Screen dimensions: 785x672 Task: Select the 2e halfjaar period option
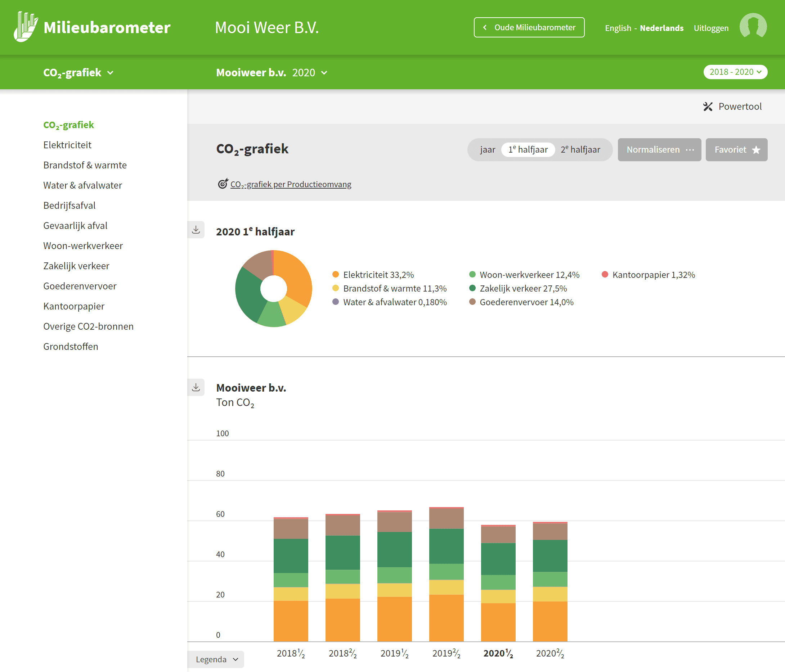click(580, 149)
